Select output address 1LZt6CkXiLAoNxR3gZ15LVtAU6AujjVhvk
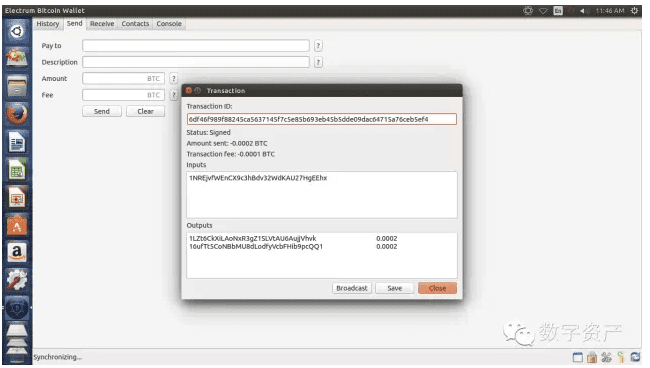Image resolution: width=650 pixels, height=368 pixels. [x=252, y=238]
